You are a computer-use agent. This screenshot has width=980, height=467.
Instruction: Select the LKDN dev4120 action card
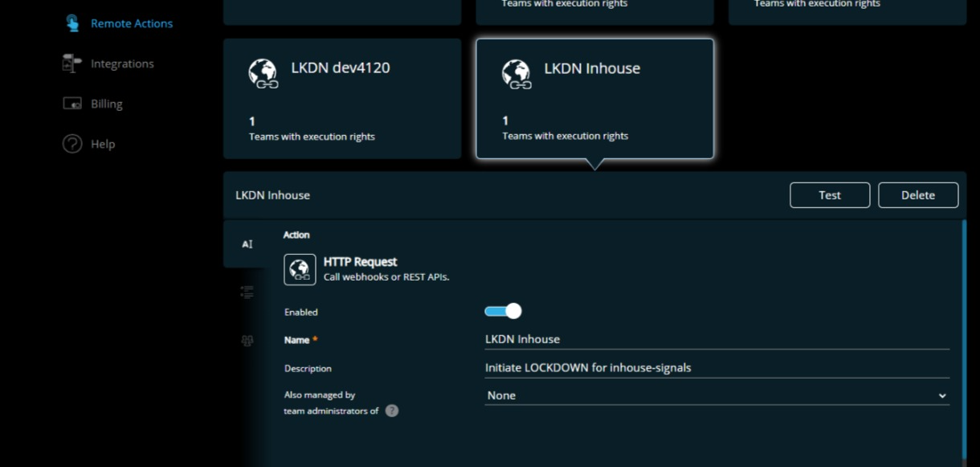[x=342, y=98]
